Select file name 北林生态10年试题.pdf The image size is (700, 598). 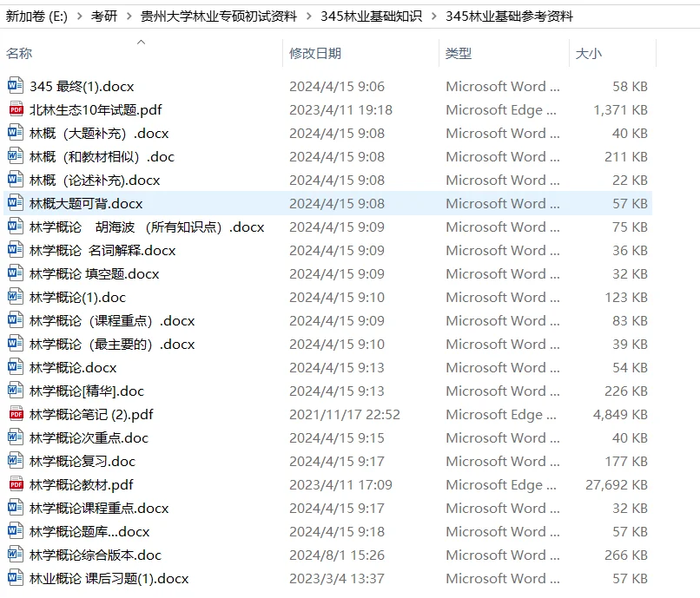[x=96, y=109]
